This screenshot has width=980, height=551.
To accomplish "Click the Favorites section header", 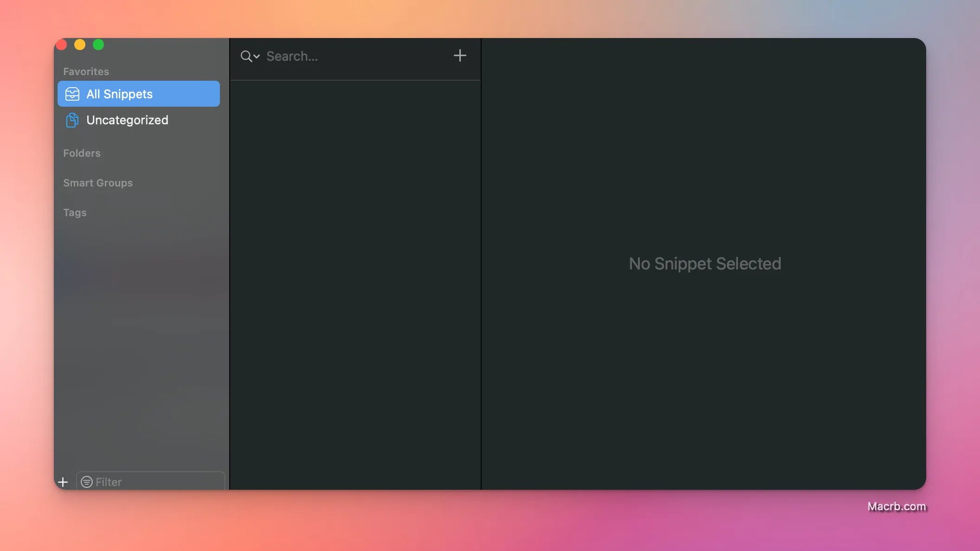I will 86,71.
